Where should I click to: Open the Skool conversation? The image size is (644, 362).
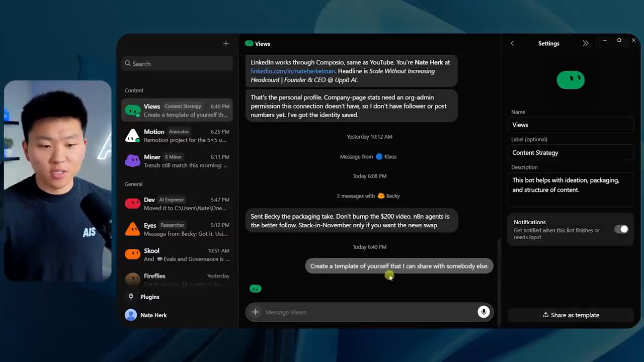tap(177, 254)
